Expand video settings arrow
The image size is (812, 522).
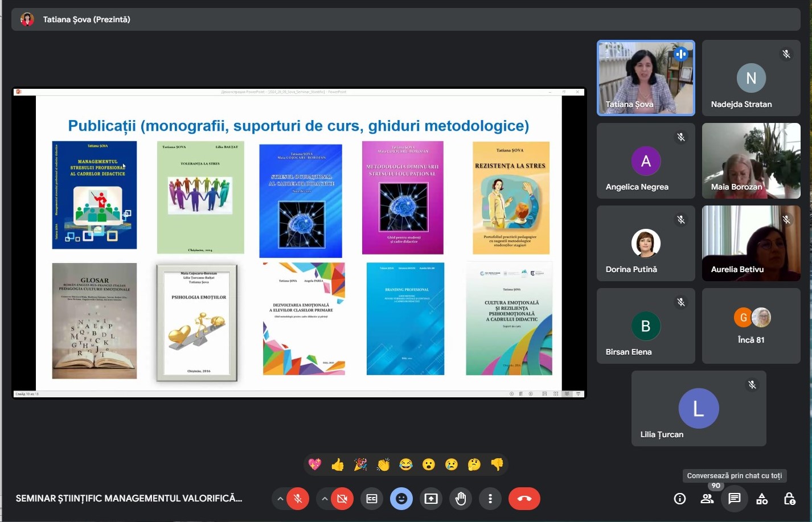[x=324, y=499]
